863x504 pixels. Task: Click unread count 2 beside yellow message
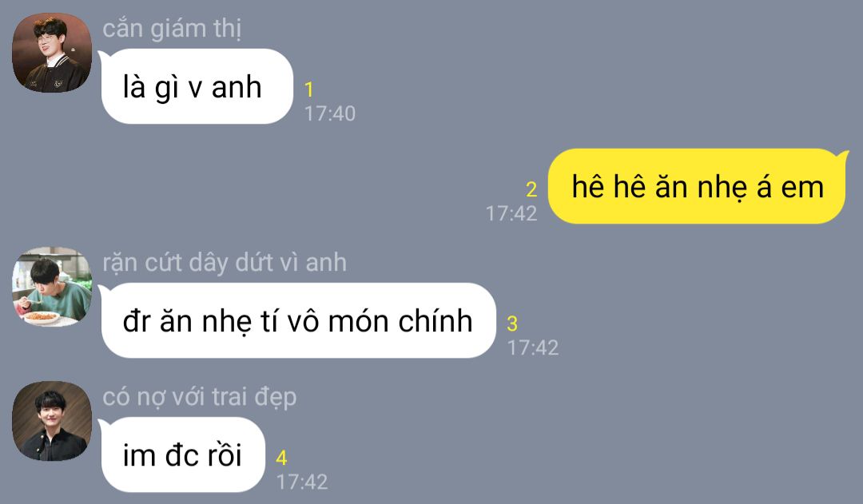pyautogui.click(x=531, y=190)
